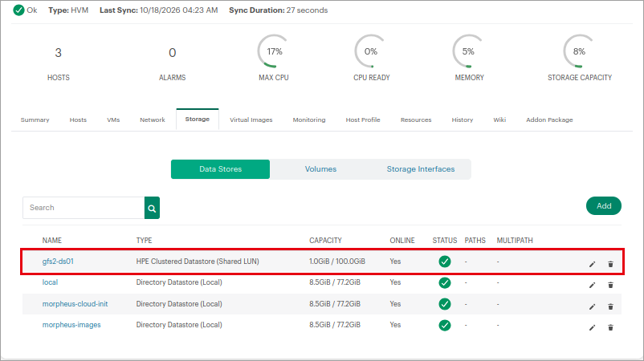This screenshot has height=361, width=644.
Task: Go to the Hosts tab
Action: [78, 120]
